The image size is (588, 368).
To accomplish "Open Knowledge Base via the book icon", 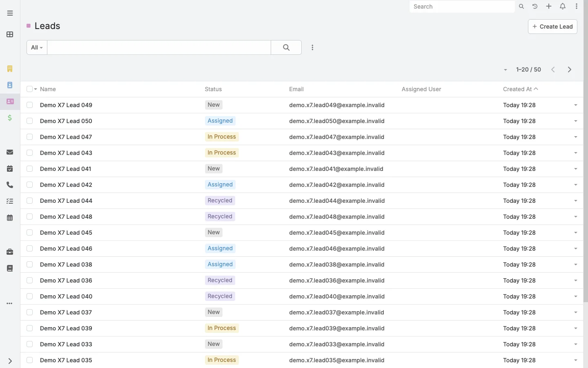I will (10, 268).
